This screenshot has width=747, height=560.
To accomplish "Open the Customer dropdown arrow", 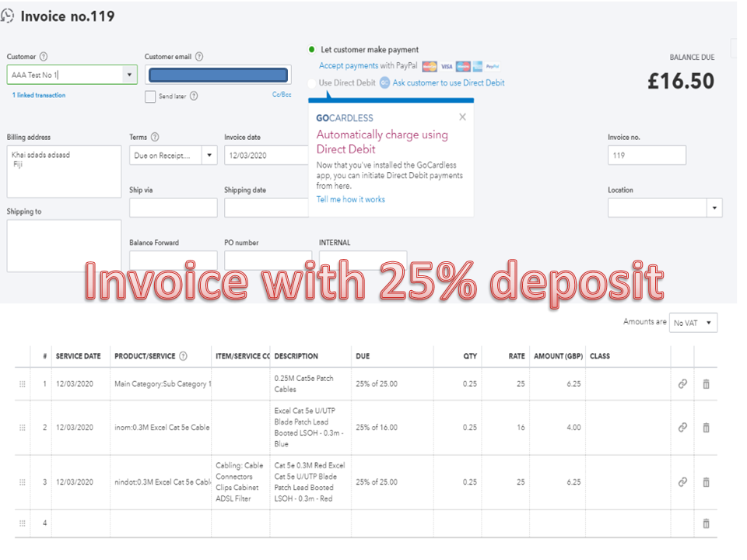I will 129,75.
